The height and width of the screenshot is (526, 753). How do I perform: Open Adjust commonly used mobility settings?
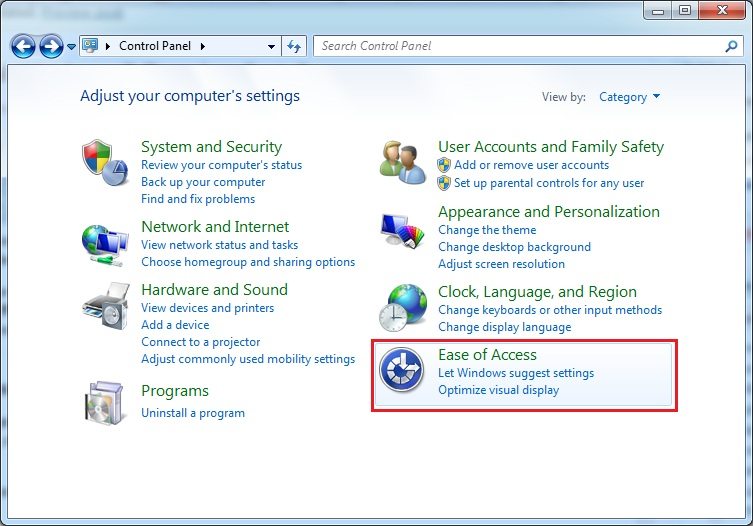248,359
